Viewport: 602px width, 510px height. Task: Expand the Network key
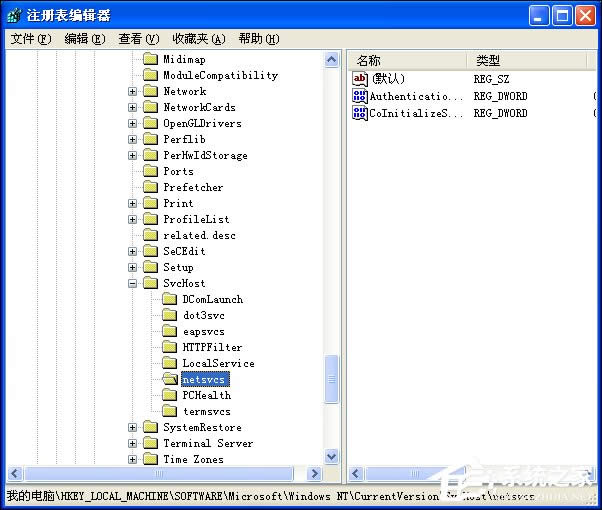132,91
